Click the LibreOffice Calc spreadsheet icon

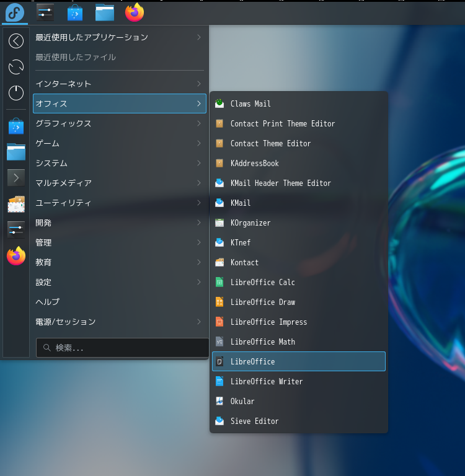[x=219, y=282]
